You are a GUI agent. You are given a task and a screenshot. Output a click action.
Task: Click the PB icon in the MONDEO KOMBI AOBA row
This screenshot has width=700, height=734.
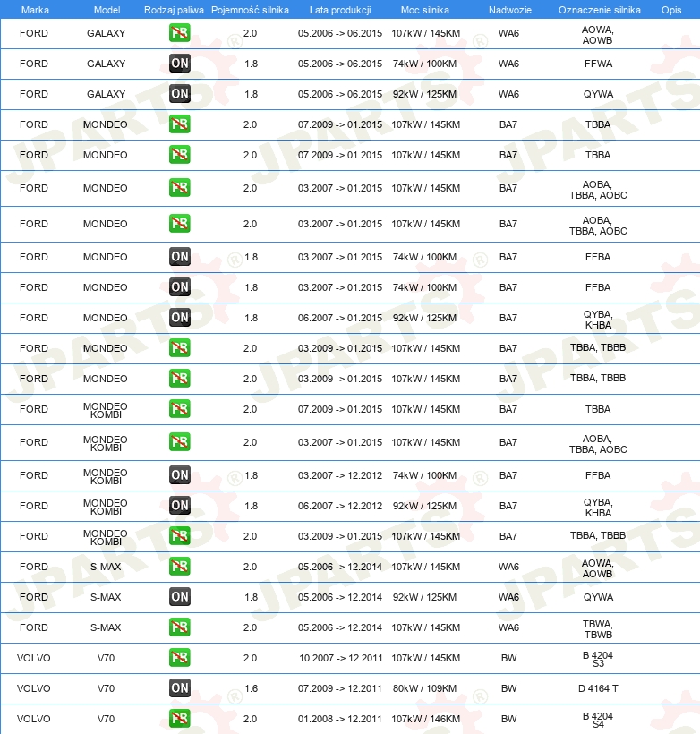point(180,442)
